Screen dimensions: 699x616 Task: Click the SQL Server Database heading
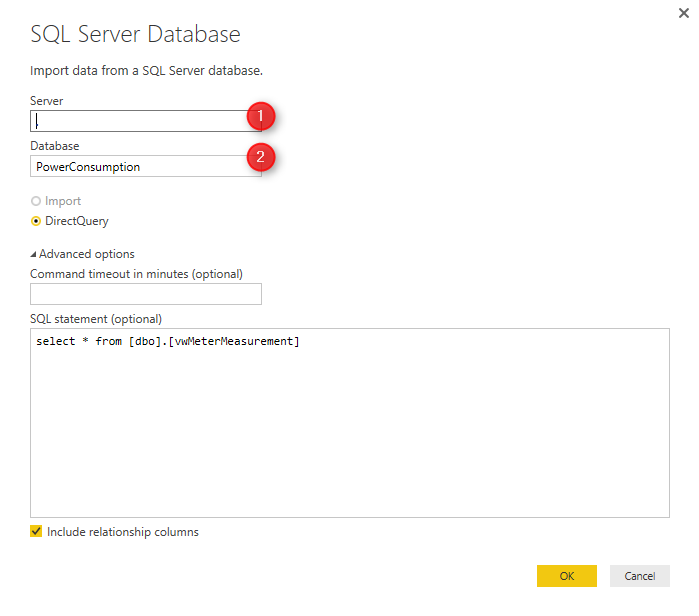pyautogui.click(x=136, y=33)
